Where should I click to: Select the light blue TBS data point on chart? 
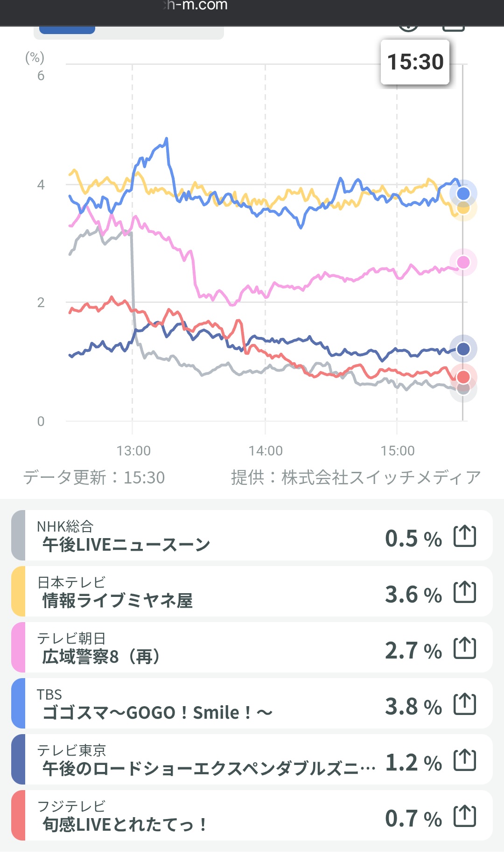(x=463, y=193)
